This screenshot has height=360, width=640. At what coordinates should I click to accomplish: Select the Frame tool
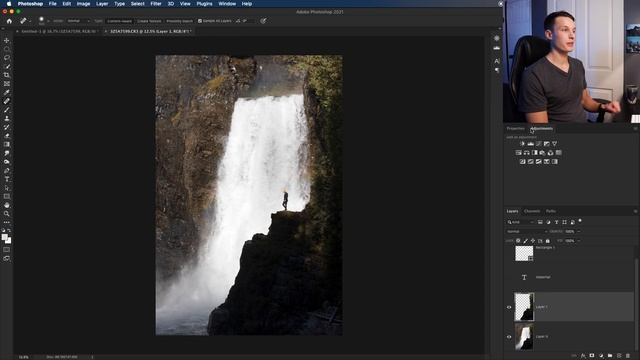[7, 84]
